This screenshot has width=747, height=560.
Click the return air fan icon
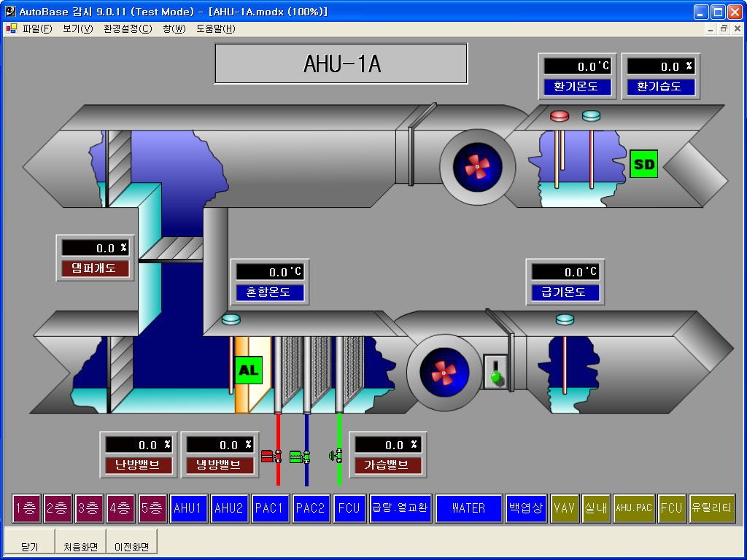(478, 167)
